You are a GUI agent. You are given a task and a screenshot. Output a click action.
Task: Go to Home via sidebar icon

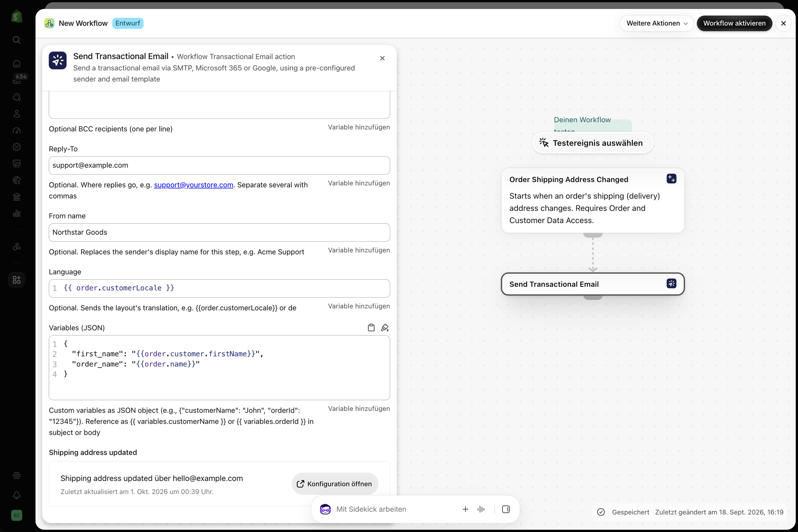[17, 64]
